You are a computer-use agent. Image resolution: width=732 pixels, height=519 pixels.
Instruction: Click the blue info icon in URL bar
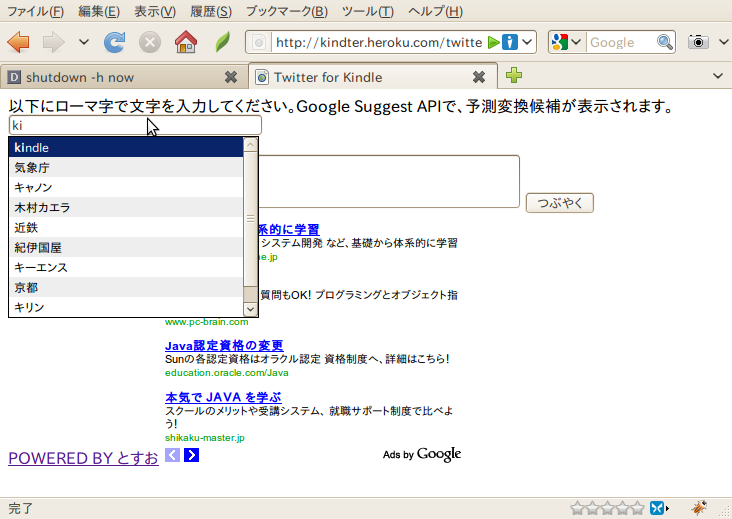pyautogui.click(x=510, y=42)
